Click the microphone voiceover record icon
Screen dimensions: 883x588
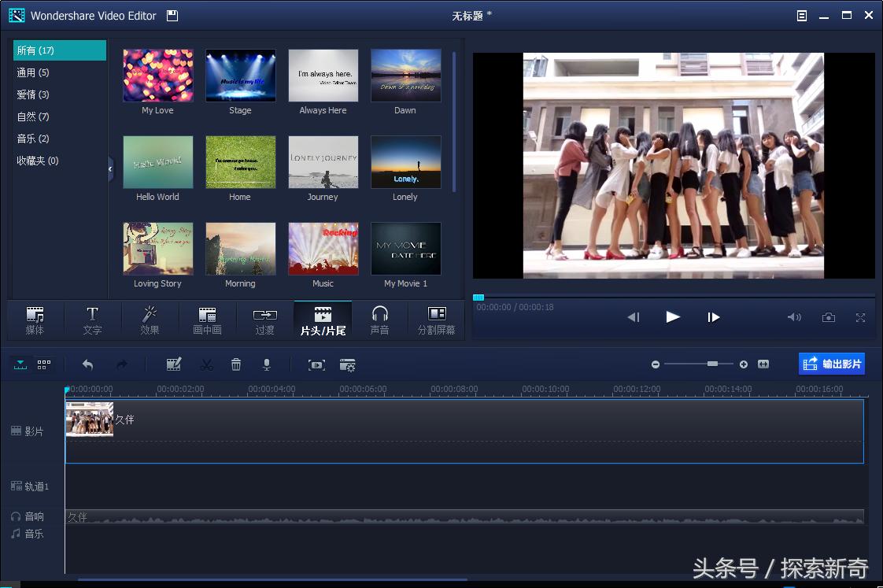click(x=267, y=364)
